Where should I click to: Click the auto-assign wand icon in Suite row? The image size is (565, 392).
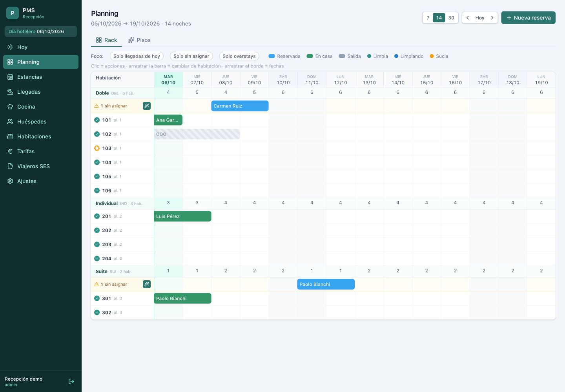click(x=147, y=284)
